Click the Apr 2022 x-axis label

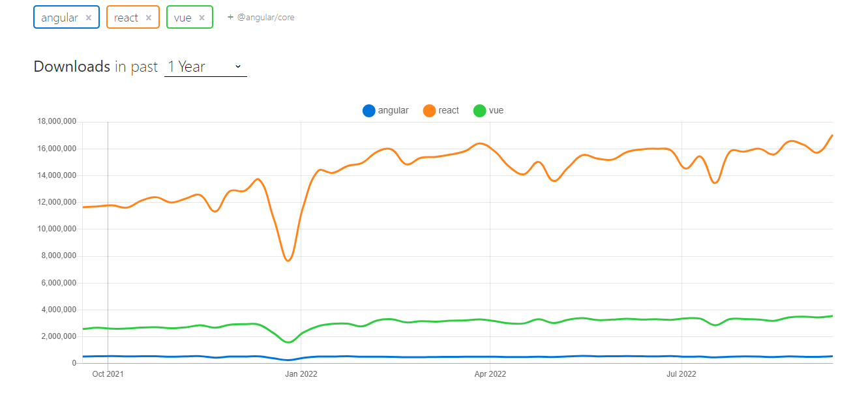click(x=490, y=374)
